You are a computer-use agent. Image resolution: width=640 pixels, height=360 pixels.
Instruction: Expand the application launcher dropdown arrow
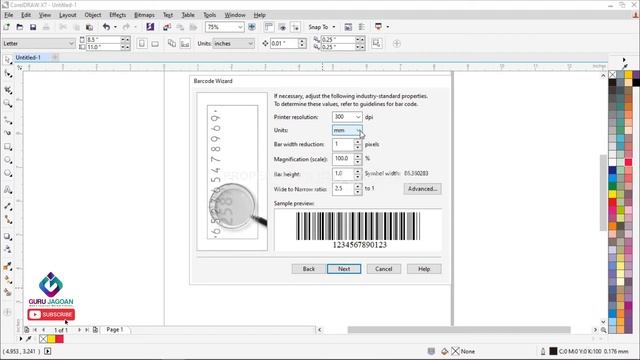[x=387, y=27]
